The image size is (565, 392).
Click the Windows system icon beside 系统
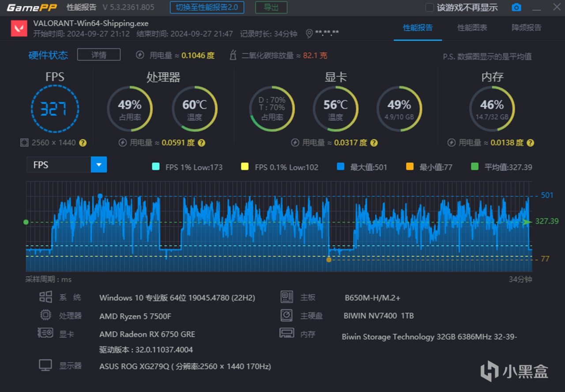coord(45,297)
